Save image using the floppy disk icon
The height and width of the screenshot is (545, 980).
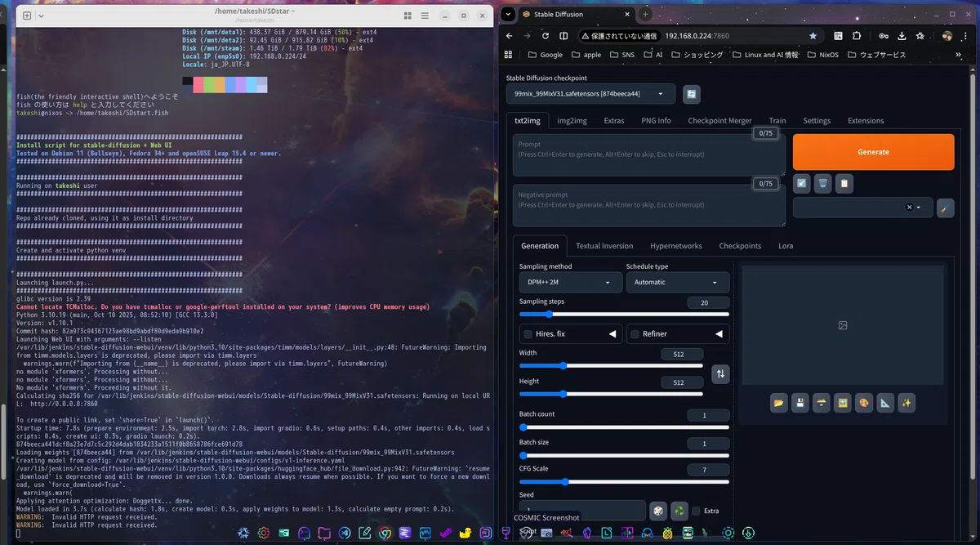tap(800, 403)
